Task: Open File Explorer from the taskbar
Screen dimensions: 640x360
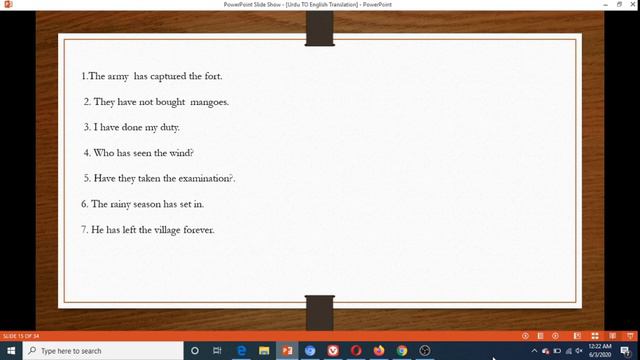Action: [x=264, y=351]
